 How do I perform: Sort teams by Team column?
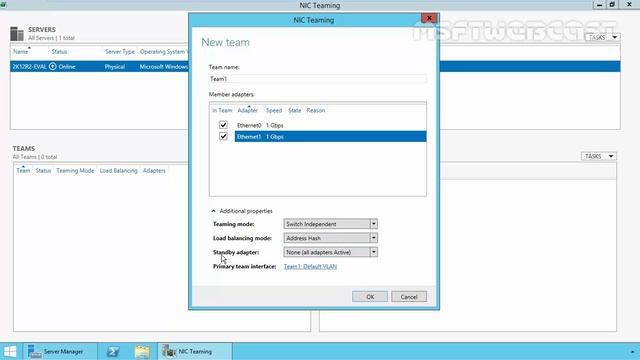[x=23, y=171]
